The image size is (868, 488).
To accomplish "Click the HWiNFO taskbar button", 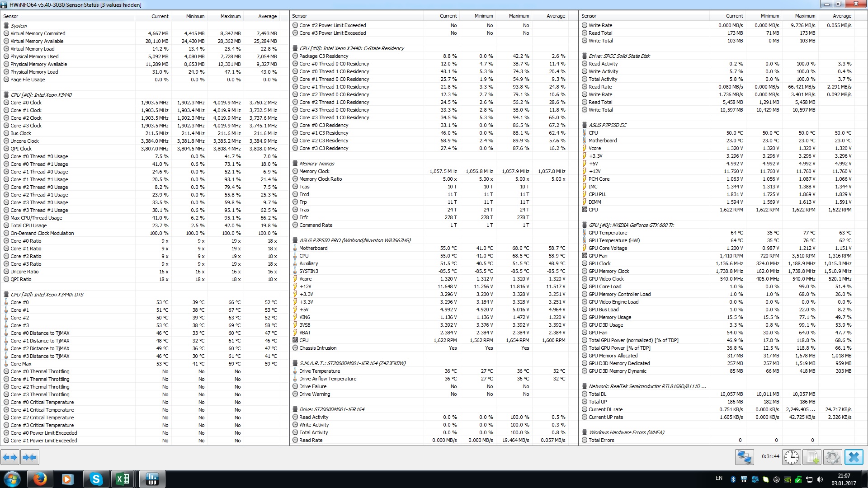I will point(152,479).
